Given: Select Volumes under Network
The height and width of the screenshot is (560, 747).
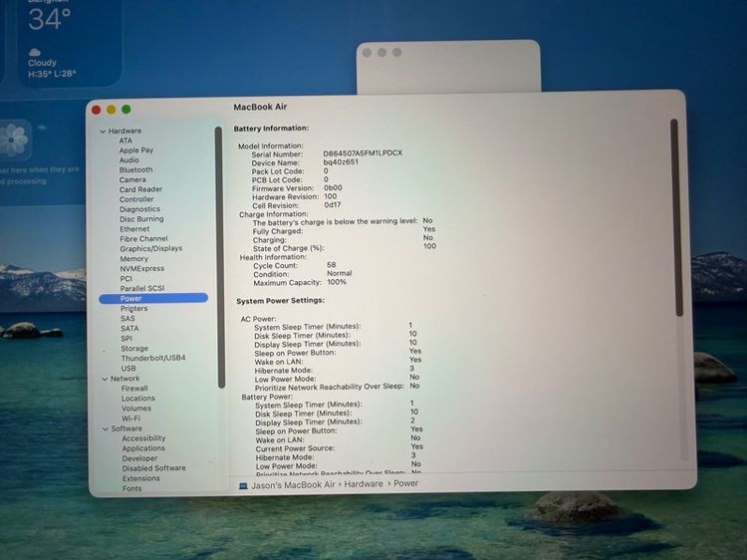Looking at the screenshot, I should pyautogui.click(x=136, y=409).
